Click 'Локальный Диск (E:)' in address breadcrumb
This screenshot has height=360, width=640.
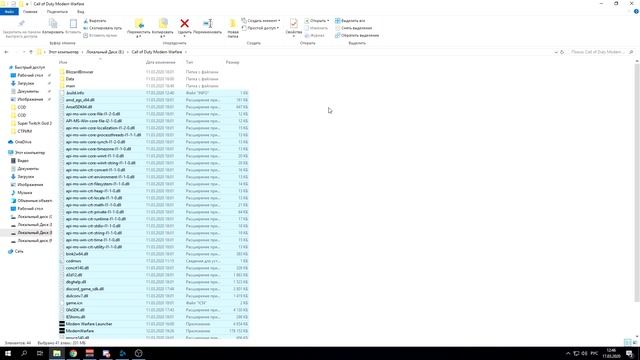105,52
